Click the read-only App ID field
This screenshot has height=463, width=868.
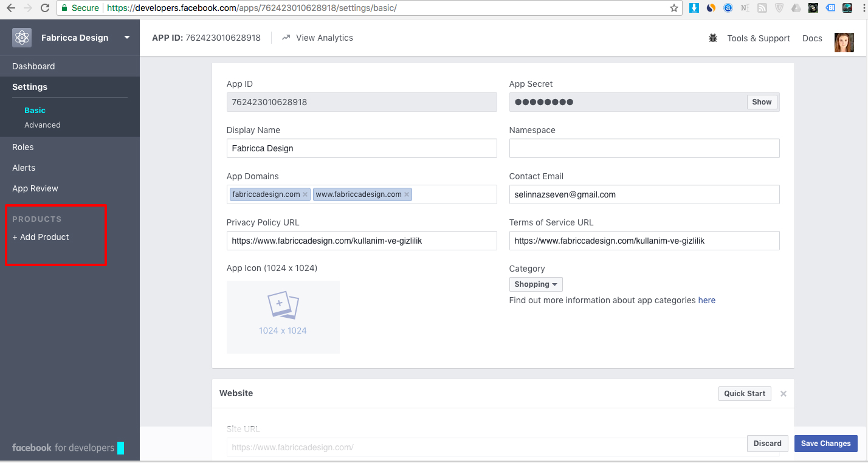(x=362, y=102)
